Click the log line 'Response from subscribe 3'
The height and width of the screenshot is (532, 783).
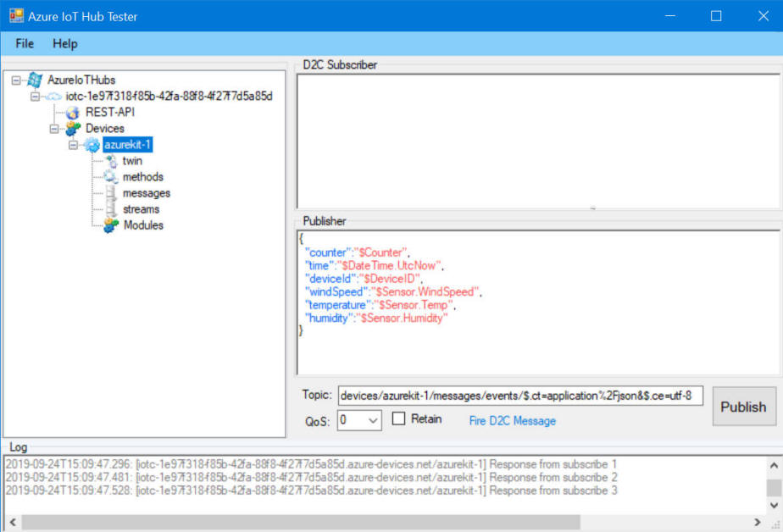[311, 490]
